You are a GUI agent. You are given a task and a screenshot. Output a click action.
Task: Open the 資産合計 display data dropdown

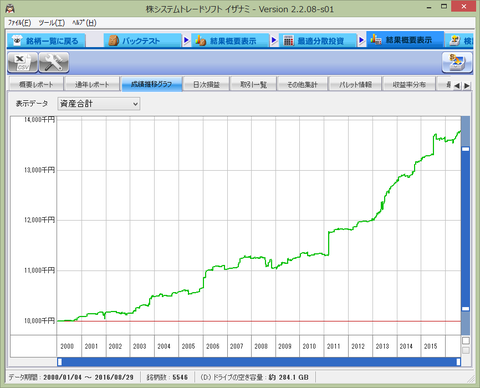pos(99,104)
